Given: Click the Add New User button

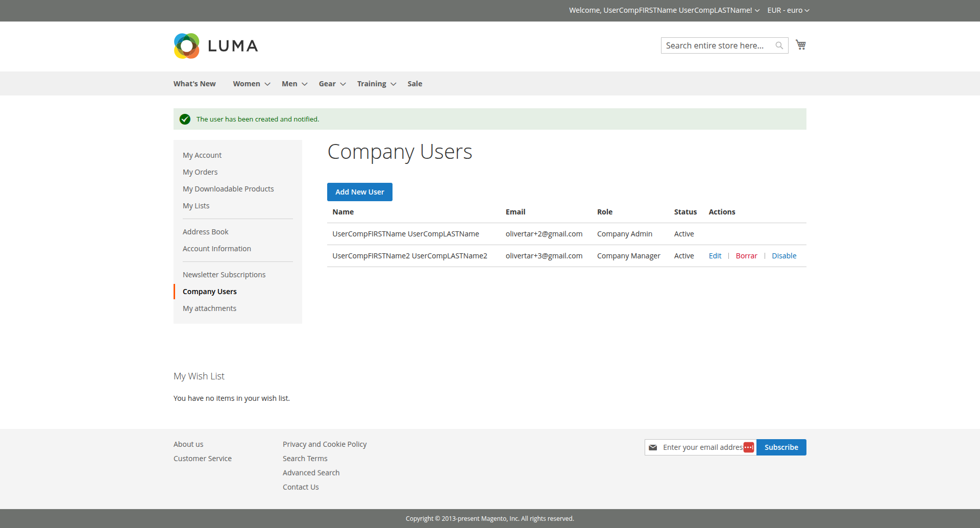Looking at the screenshot, I should [x=359, y=191].
